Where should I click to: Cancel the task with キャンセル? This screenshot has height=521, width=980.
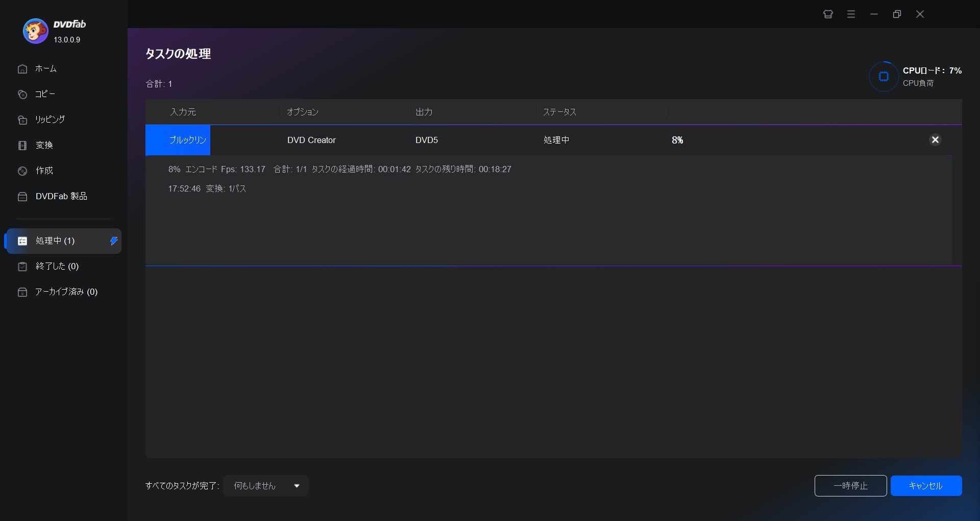point(926,486)
